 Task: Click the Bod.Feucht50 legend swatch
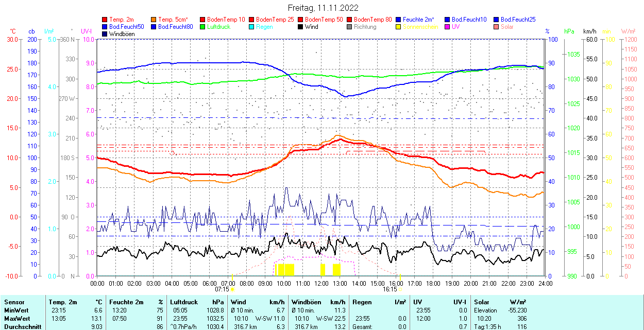[x=105, y=27]
